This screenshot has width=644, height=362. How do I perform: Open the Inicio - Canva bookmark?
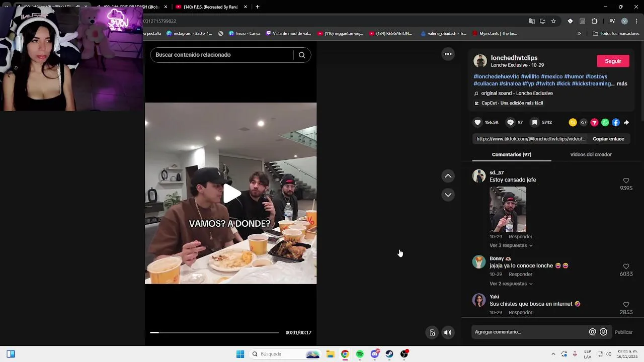tap(245, 34)
